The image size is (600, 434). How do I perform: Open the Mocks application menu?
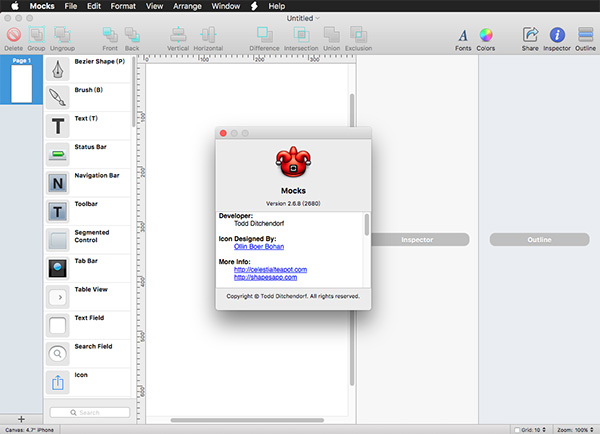click(42, 6)
